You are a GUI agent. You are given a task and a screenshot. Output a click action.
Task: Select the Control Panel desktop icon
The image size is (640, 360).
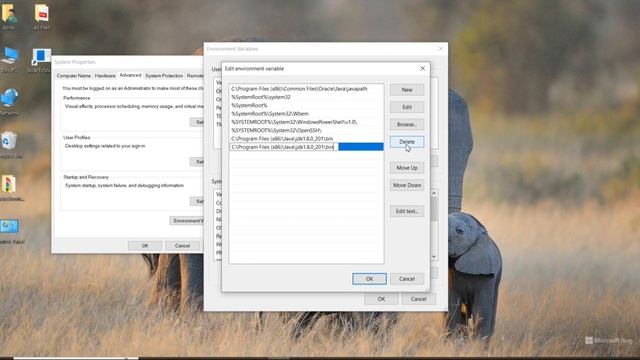click(11, 231)
